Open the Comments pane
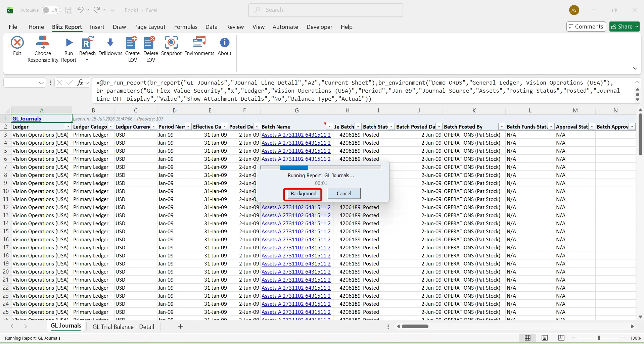The width and height of the screenshot is (644, 344). point(586,27)
